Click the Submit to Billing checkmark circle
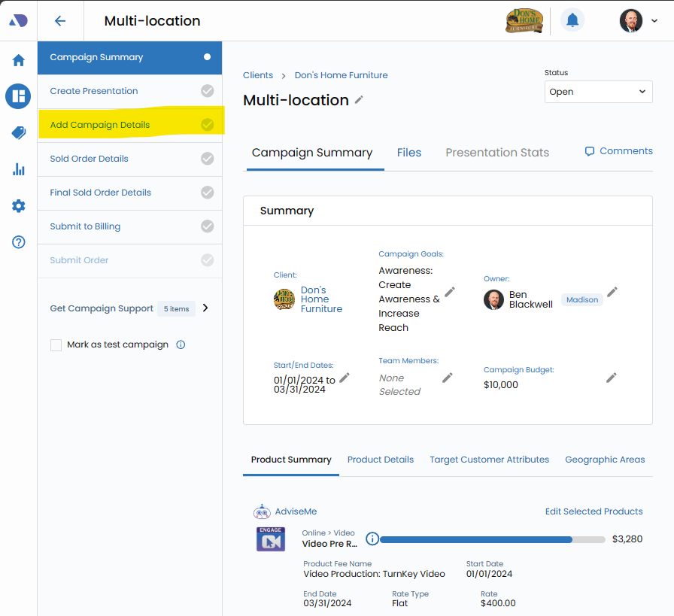 click(x=207, y=226)
